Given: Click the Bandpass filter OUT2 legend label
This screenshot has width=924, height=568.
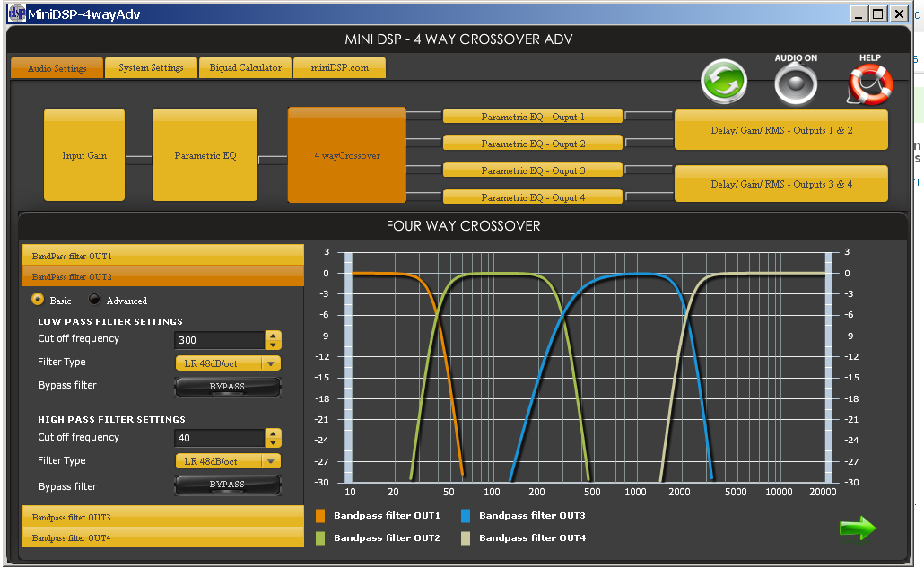Looking at the screenshot, I should pos(388,538).
